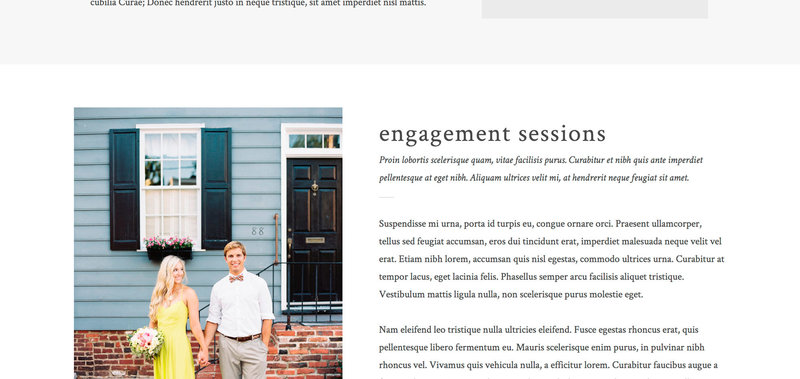The width and height of the screenshot is (800, 379).
Task: Click the black front door in the photo
Action: (x=314, y=230)
